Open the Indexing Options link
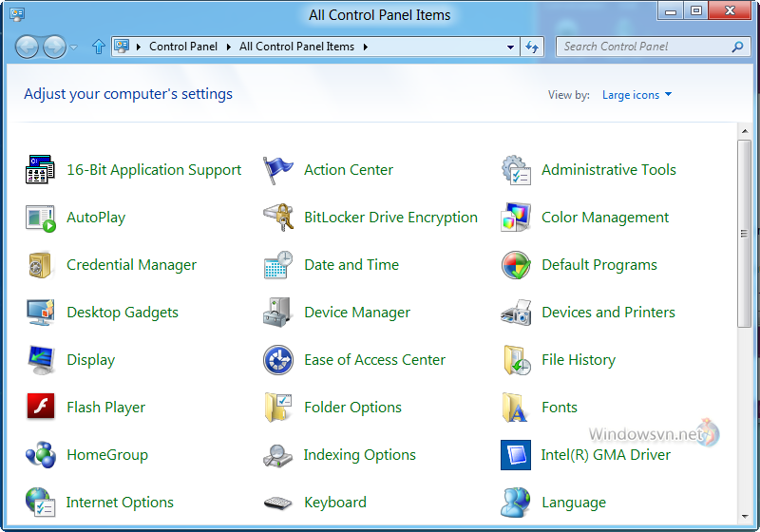Image resolution: width=760 pixels, height=532 pixels. 360,455
